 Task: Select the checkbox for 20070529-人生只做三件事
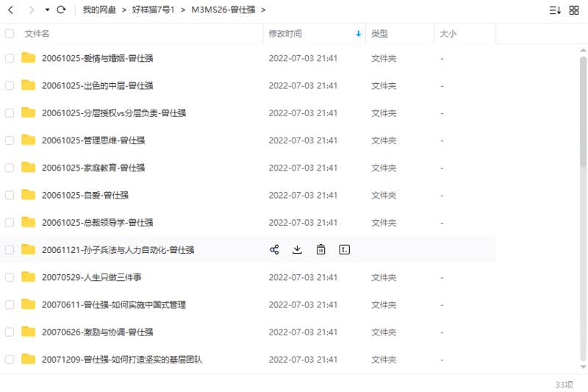coord(10,277)
